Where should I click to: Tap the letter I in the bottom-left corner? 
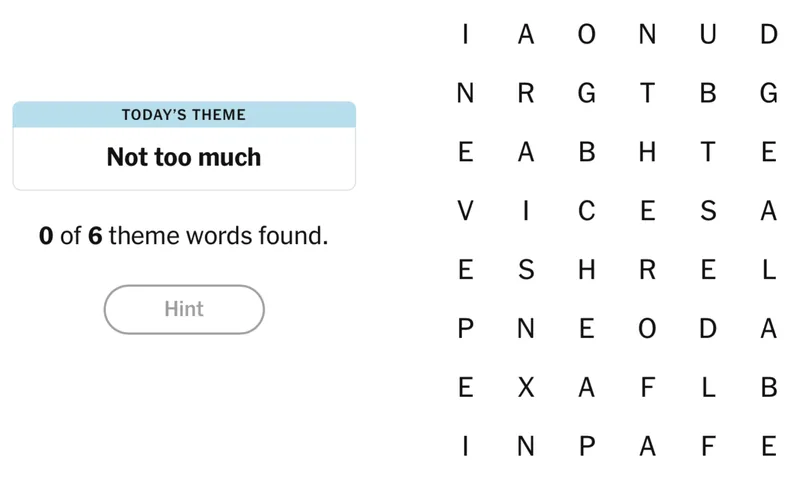point(465,446)
